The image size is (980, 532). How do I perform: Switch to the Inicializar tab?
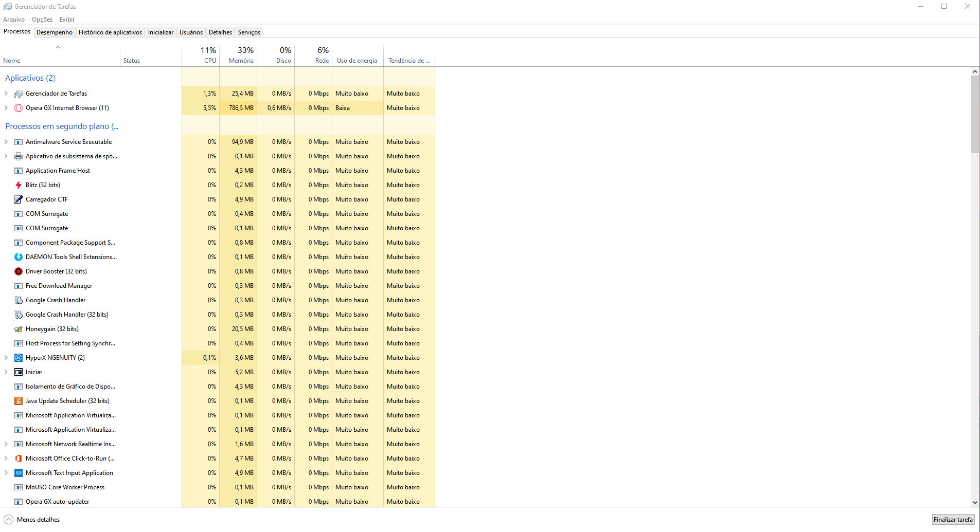(x=161, y=32)
